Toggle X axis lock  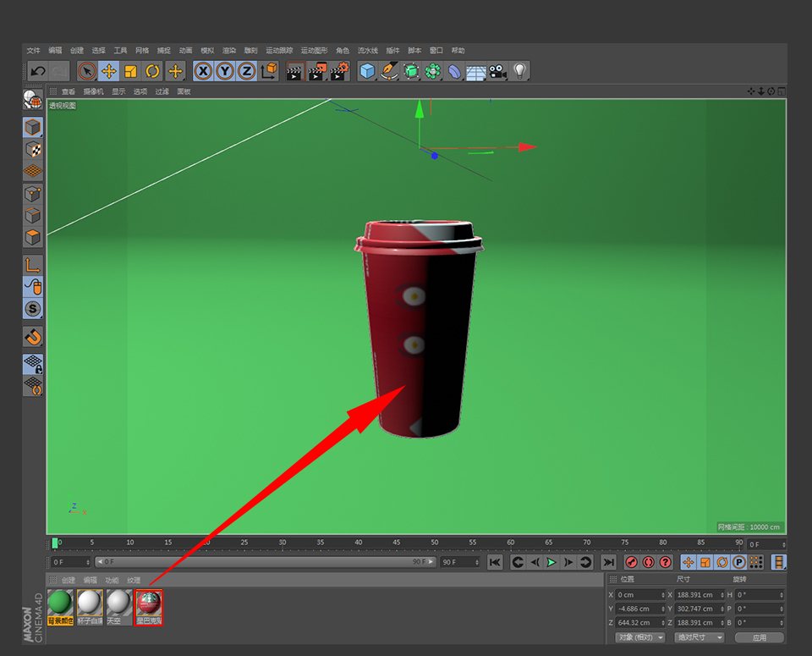click(x=203, y=72)
